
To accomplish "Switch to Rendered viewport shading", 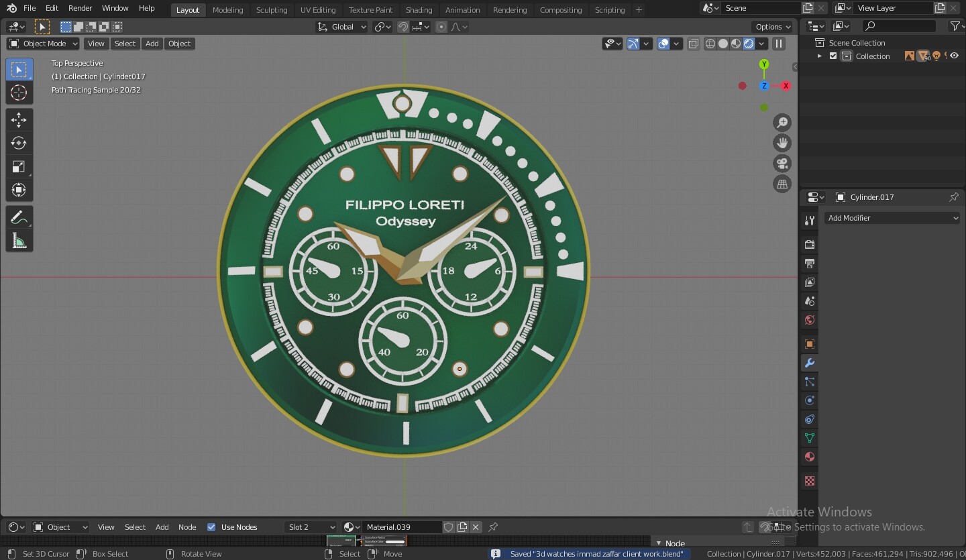I will tap(749, 44).
